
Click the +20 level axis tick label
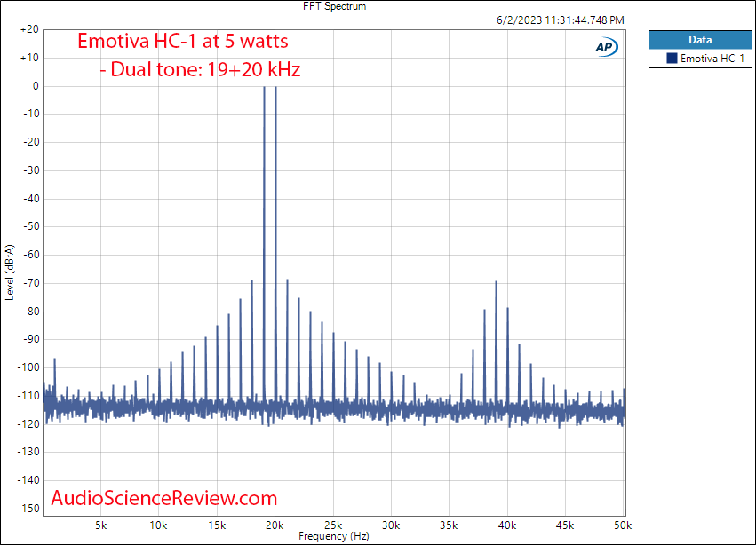pos(29,29)
